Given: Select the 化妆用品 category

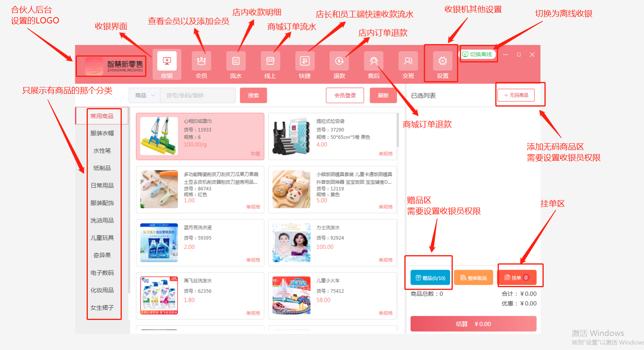Looking at the screenshot, I should [x=102, y=290].
